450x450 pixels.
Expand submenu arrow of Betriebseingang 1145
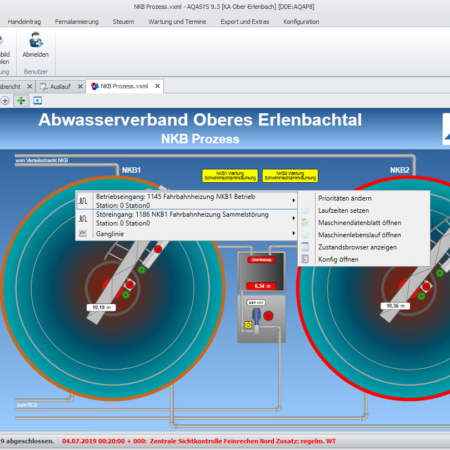pyautogui.click(x=294, y=200)
